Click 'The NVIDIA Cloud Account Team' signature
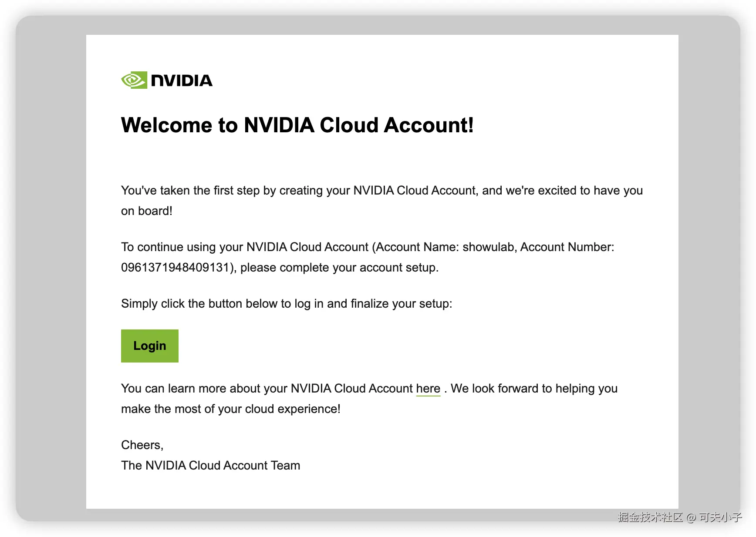Screen dimensions: 756x537 click(211, 465)
